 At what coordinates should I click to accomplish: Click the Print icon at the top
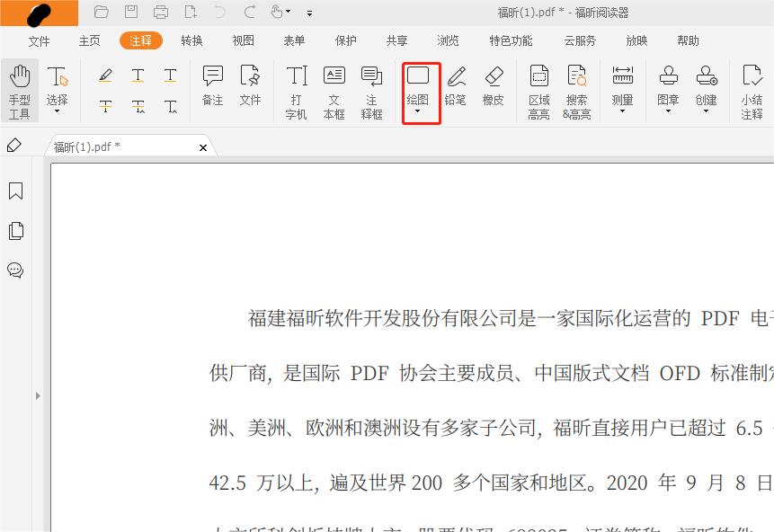(161, 11)
